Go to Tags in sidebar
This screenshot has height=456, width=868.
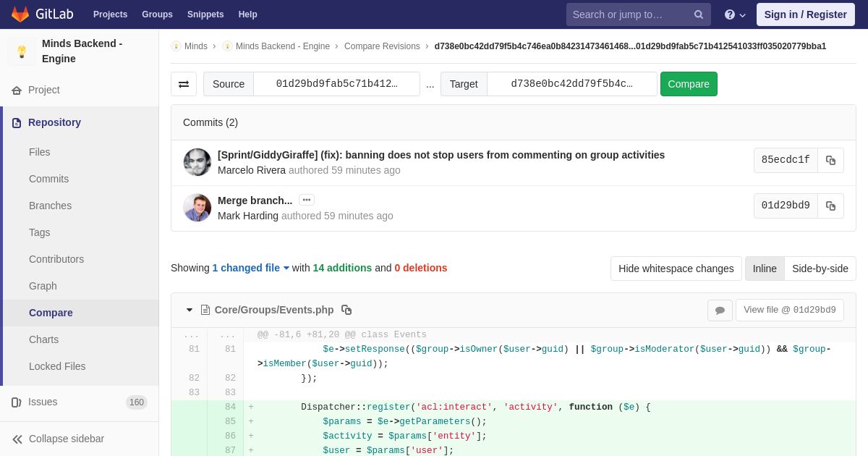coord(40,232)
